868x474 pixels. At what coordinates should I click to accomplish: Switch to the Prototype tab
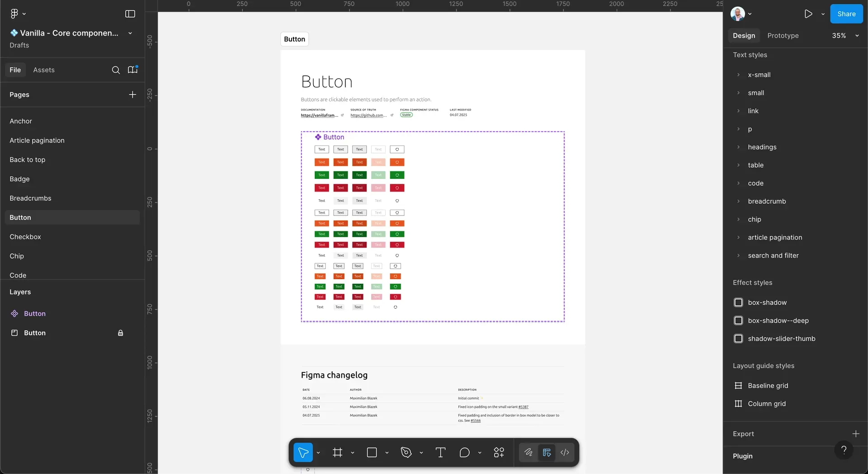[783, 35]
